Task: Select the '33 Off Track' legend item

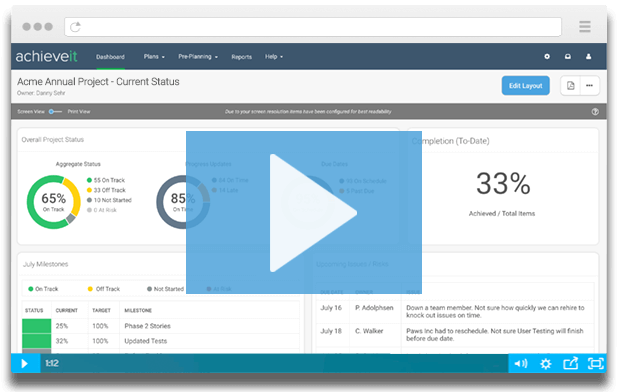Action: coord(106,190)
